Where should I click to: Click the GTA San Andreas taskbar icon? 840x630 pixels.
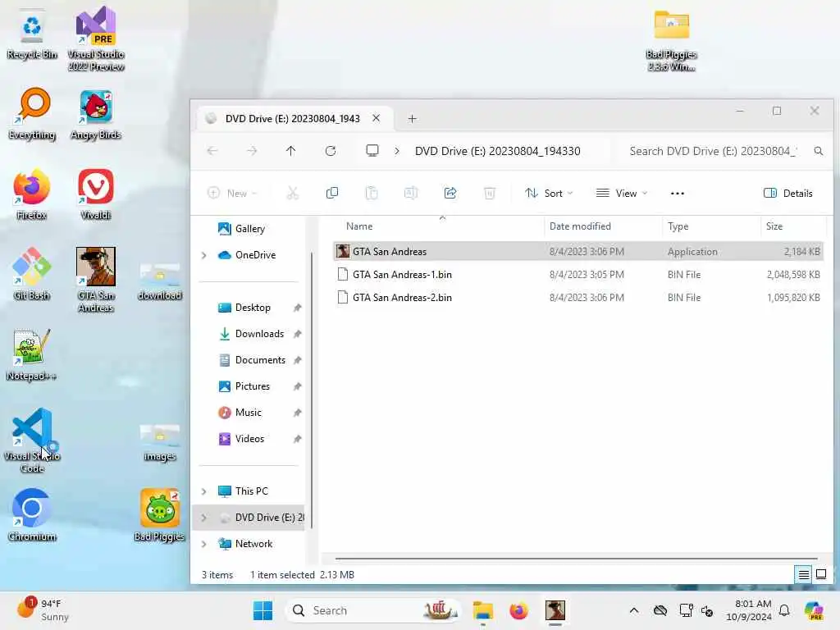[x=555, y=610]
